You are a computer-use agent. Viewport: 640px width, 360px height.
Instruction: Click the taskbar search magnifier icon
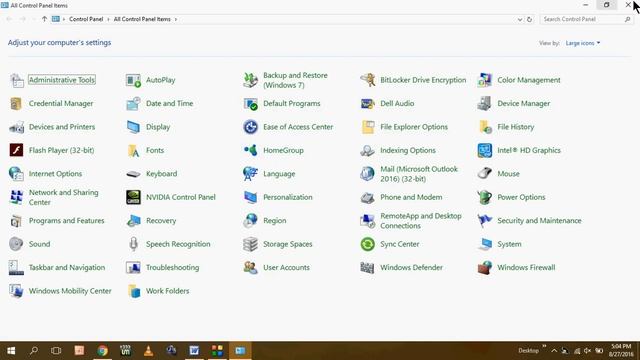(x=34, y=351)
